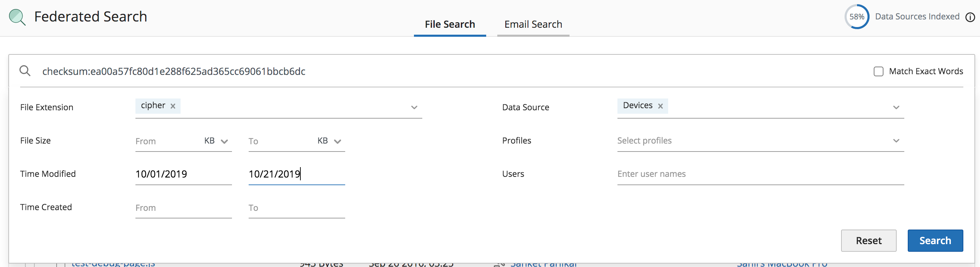980x267 pixels.
Task: Click the Time Modified From date field
Action: pos(183,174)
